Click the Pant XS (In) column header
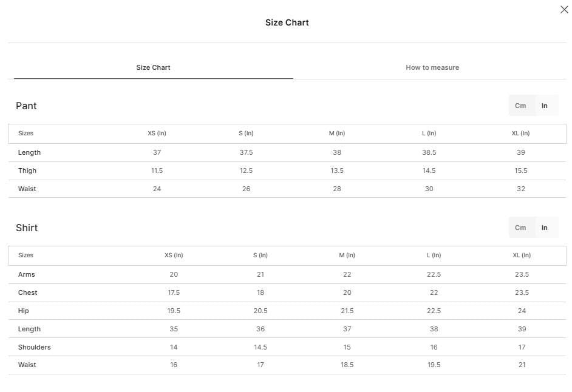 pos(157,133)
